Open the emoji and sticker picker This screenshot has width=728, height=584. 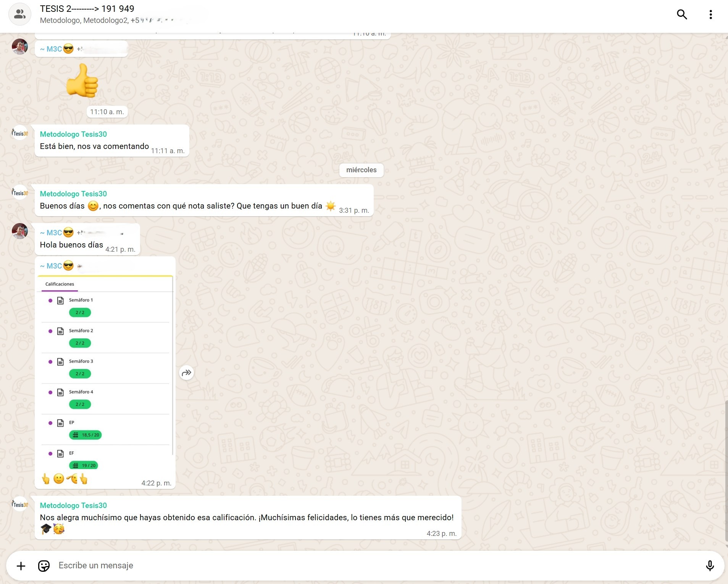click(x=44, y=566)
